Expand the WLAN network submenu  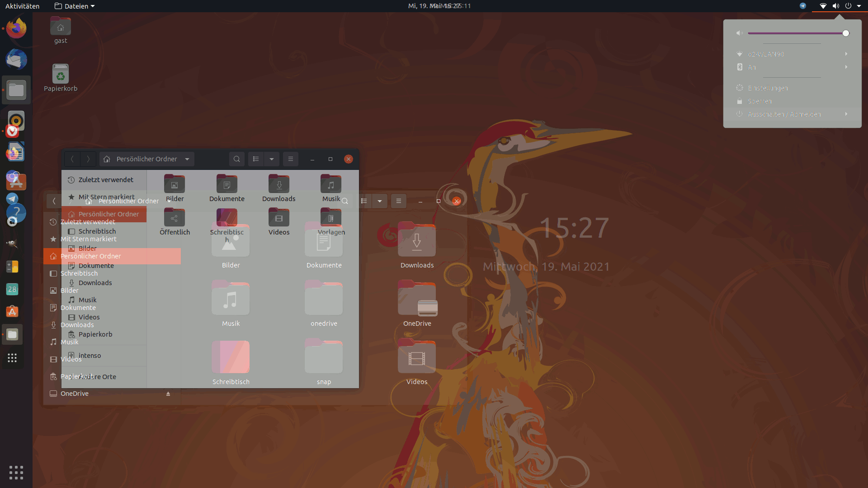[x=846, y=54]
